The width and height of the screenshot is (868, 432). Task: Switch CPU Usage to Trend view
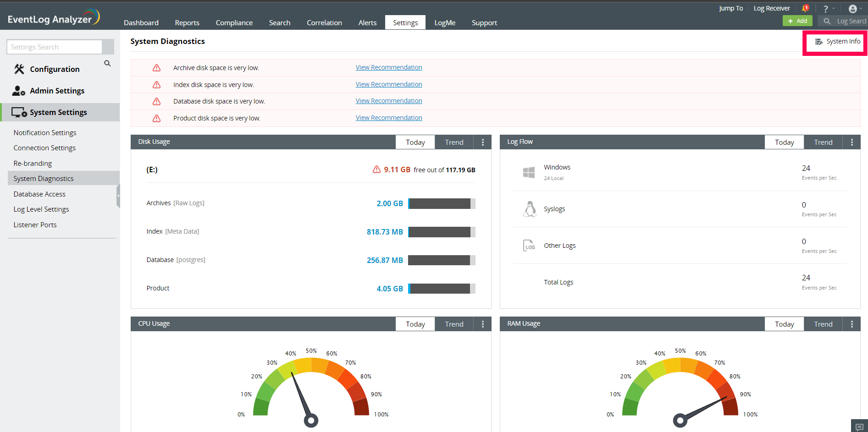(x=454, y=324)
